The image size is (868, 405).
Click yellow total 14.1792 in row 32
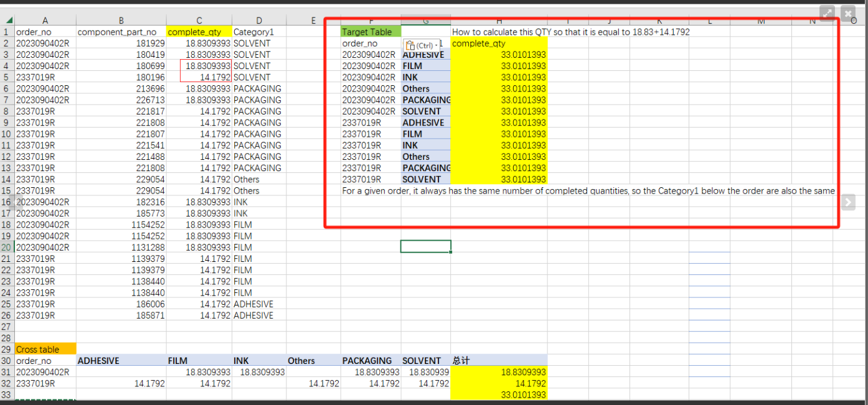(x=499, y=383)
